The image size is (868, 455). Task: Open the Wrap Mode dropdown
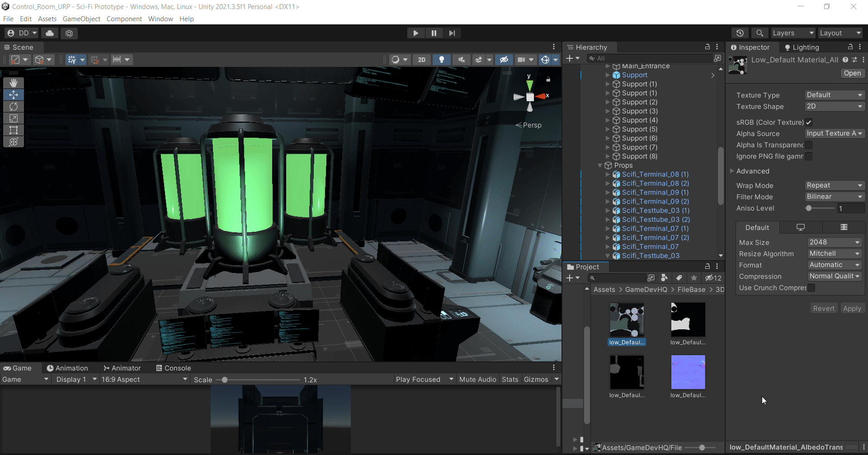pyautogui.click(x=834, y=185)
